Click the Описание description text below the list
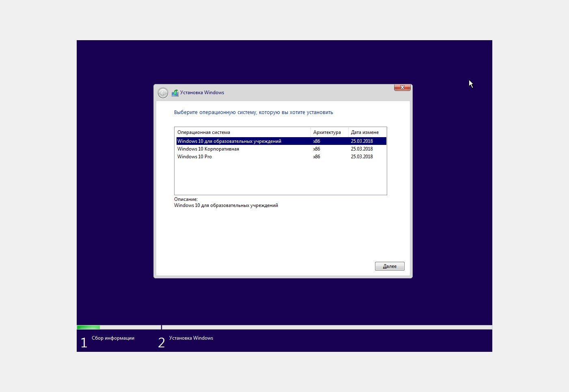The width and height of the screenshot is (569, 392). pyautogui.click(x=226, y=205)
